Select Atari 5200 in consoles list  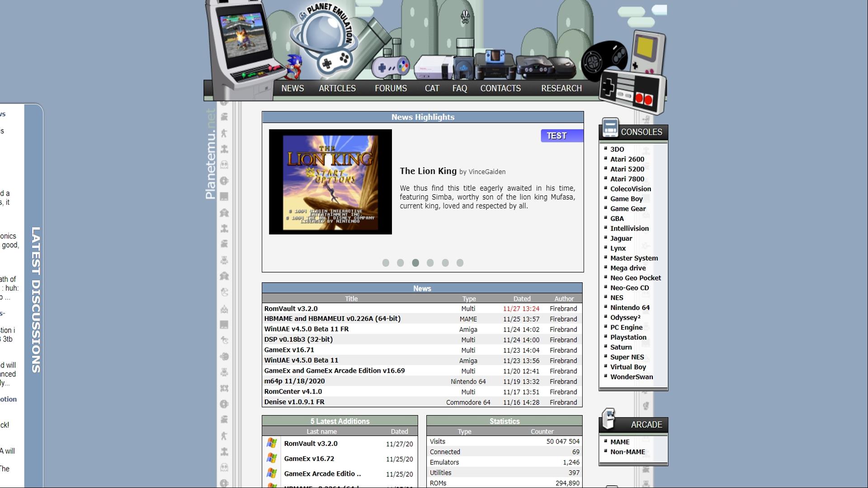click(627, 169)
